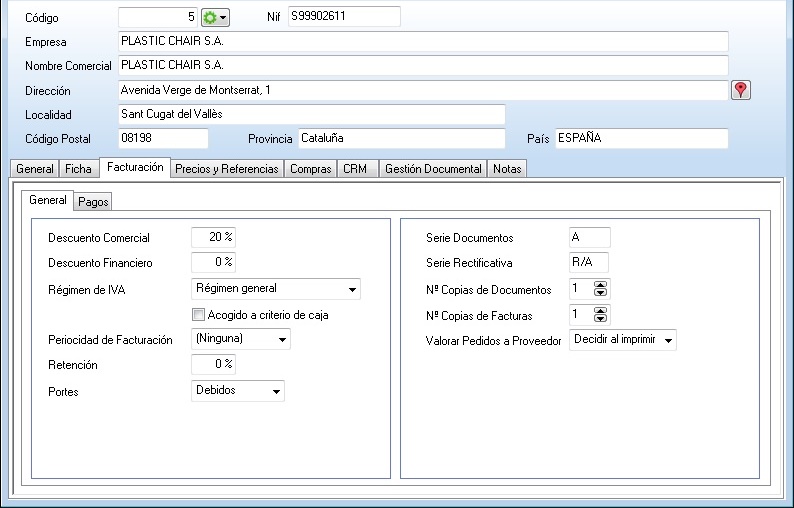The width and height of the screenshot is (794, 508).
Task: Switch to the Precios y Referencias tab
Action: click(x=226, y=169)
